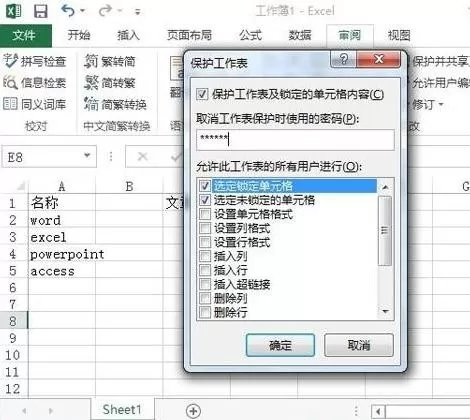Click horizontal scrollbar left arrow
Image resolution: width=470 pixels, height=420 pixels.
point(378,412)
